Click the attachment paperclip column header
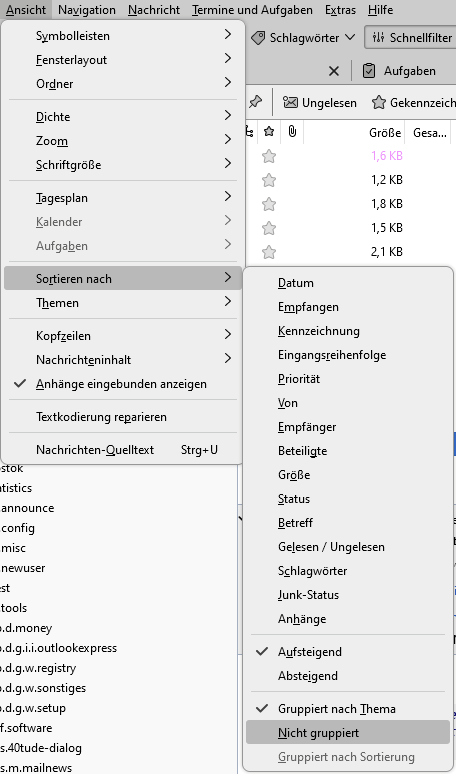Image resolution: width=456 pixels, height=774 pixels. 292,131
